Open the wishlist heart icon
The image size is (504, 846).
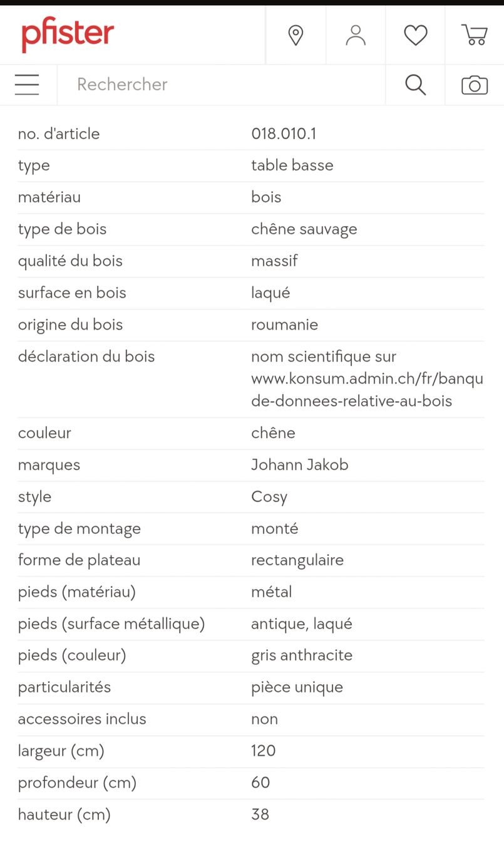point(415,36)
